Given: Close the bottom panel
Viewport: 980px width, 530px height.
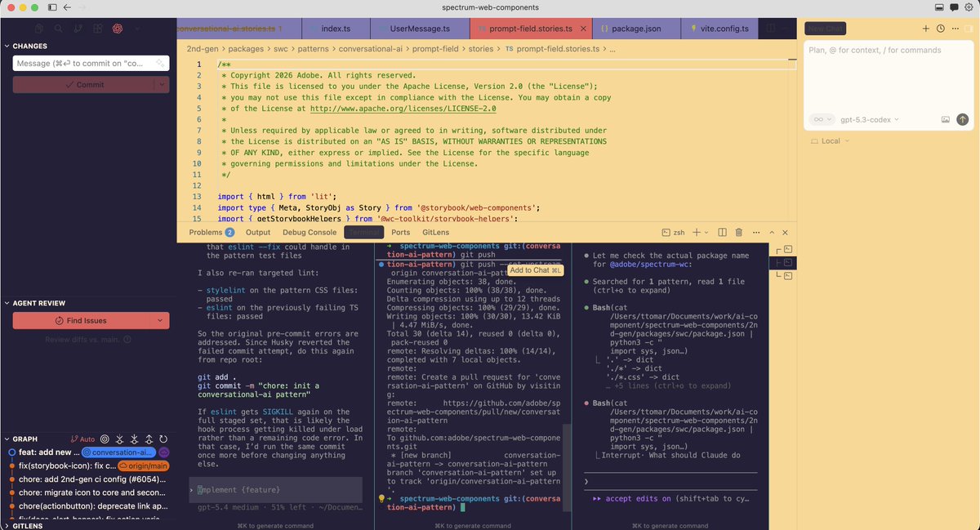Looking at the screenshot, I should pyautogui.click(x=786, y=233).
